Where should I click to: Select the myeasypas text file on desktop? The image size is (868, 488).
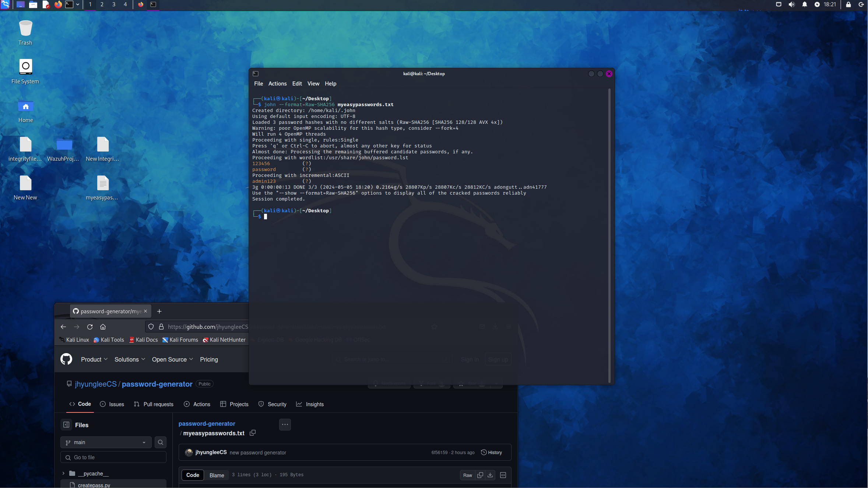pos(102,188)
